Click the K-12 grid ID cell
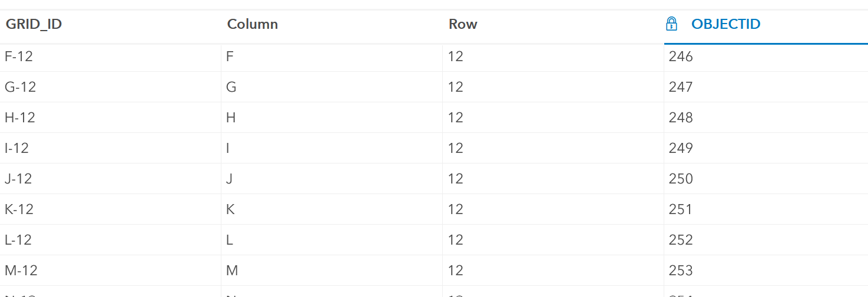 point(19,209)
